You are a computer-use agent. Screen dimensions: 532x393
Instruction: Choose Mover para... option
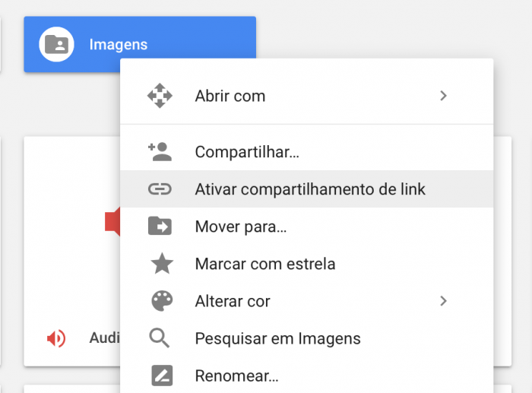point(307,227)
